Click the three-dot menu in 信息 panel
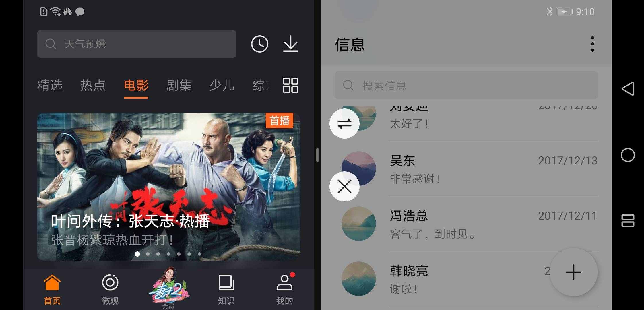This screenshot has width=644, height=310. 593,44
